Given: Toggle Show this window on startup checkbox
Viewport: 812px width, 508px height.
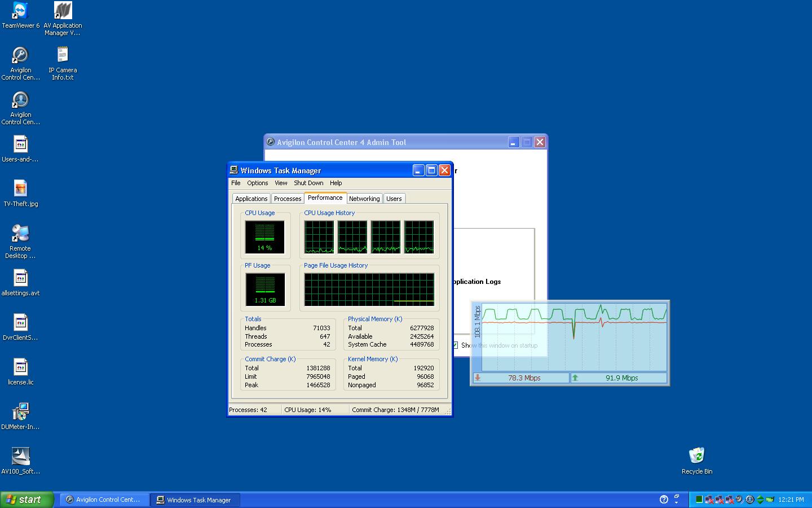Looking at the screenshot, I should (455, 345).
